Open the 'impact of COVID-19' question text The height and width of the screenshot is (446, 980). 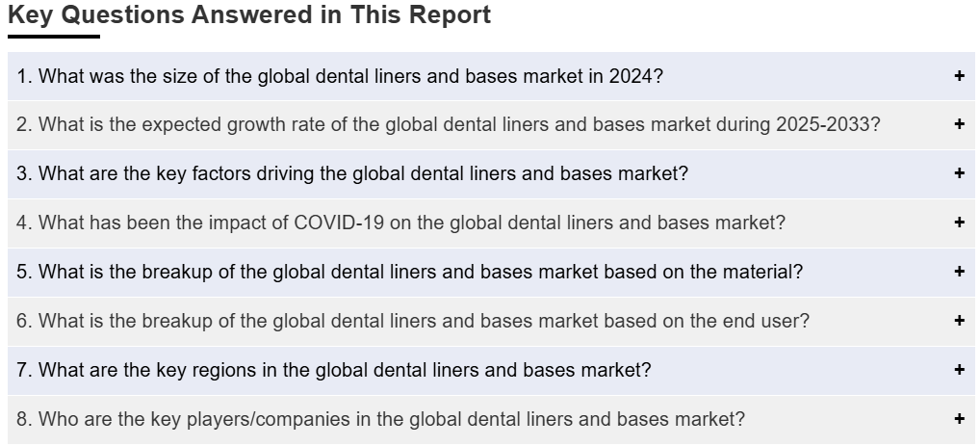coord(400,223)
